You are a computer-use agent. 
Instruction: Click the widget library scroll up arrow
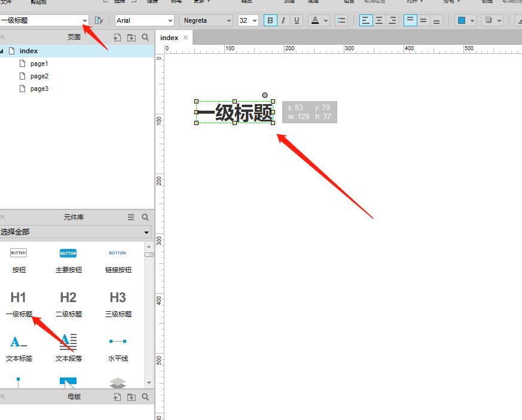pos(149,246)
